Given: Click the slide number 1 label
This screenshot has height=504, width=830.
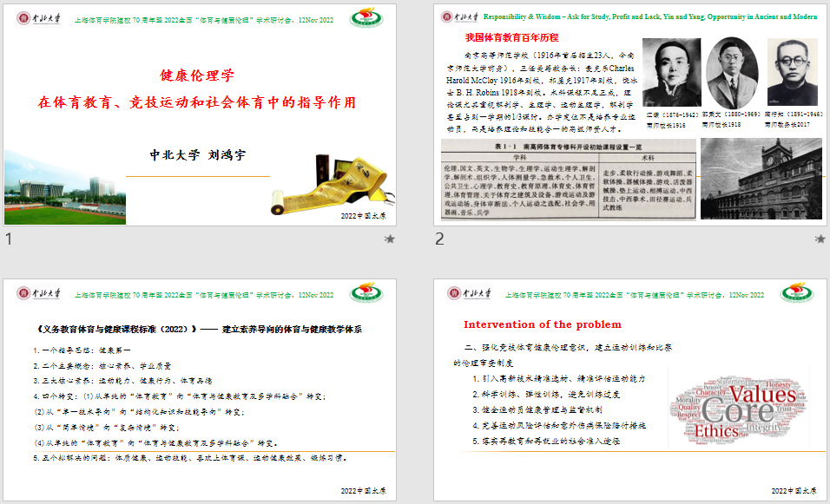Looking at the screenshot, I should (x=10, y=239).
